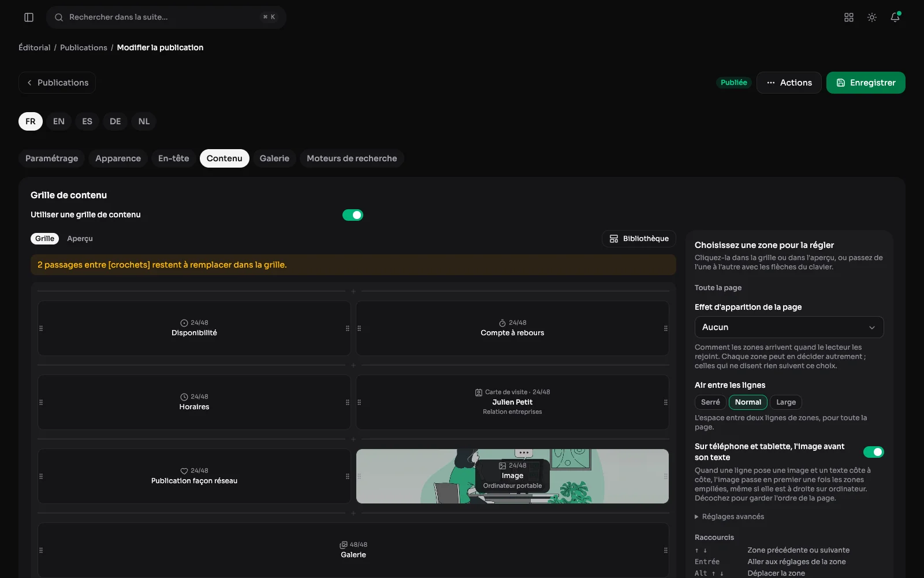Viewport: 924px width, 578px height.
Task: Open the Bibliothèque
Action: click(639, 239)
